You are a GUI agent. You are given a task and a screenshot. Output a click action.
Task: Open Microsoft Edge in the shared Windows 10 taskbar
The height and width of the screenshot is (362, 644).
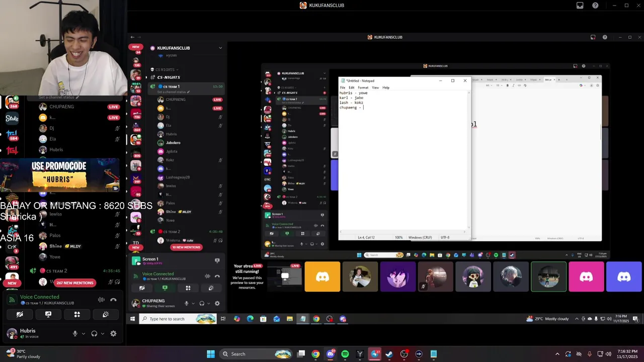coord(250,319)
